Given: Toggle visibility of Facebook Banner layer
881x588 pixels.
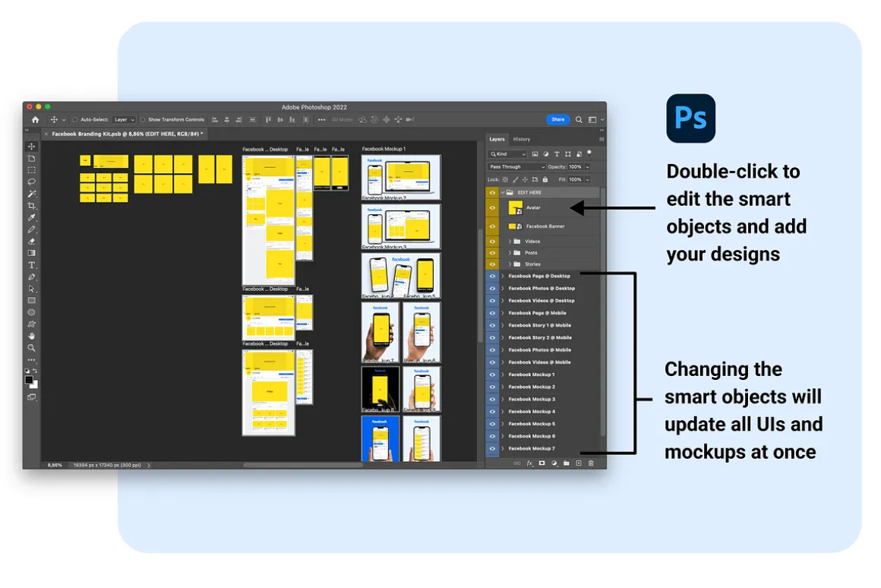Looking at the screenshot, I should (x=493, y=226).
